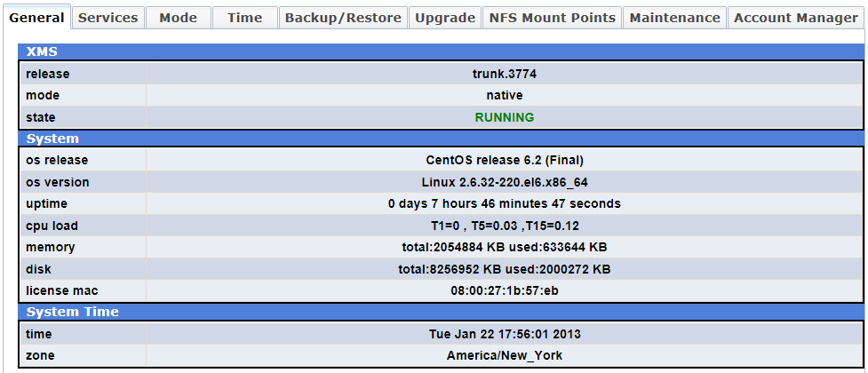Click the memory total and used value
This screenshot has width=868, height=373.
click(x=505, y=247)
